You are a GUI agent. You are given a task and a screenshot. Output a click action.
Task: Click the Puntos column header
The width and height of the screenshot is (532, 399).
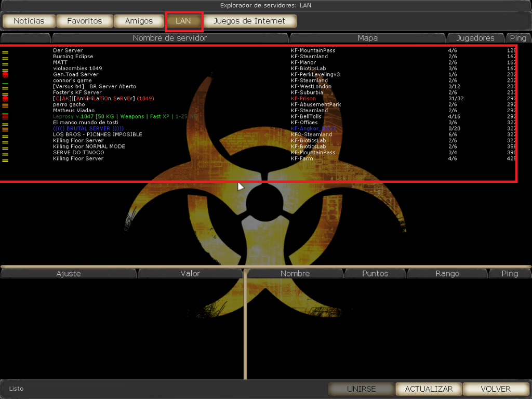[x=375, y=273]
